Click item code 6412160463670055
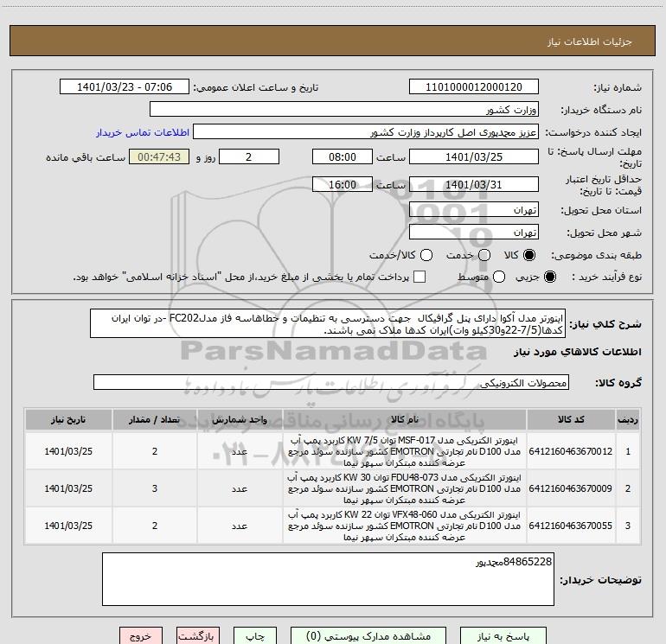The image size is (666, 644). (571, 526)
